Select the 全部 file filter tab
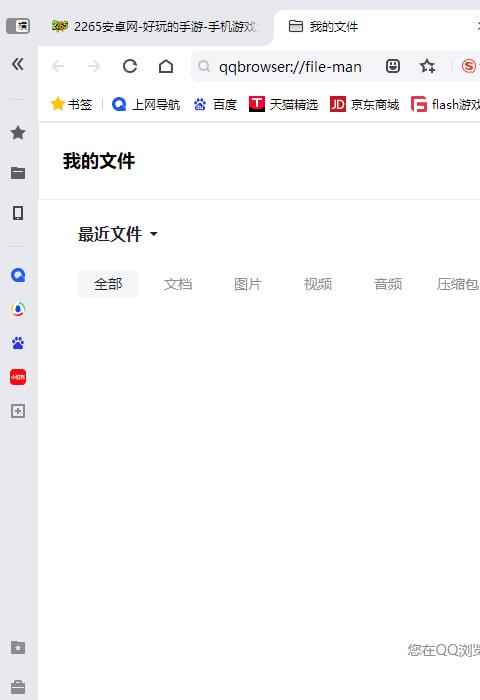The image size is (480, 700). (108, 284)
